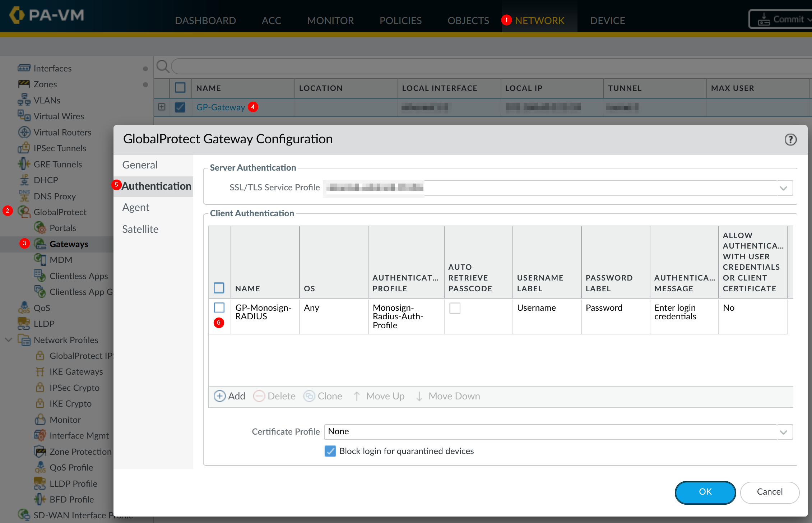
Task: Click the Zones sidebar icon
Action: [24, 84]
